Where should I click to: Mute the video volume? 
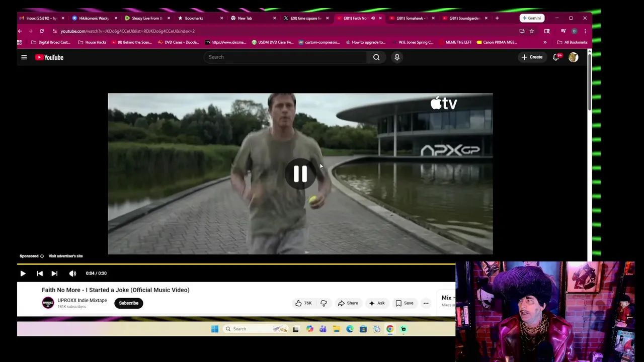[72, 274]
